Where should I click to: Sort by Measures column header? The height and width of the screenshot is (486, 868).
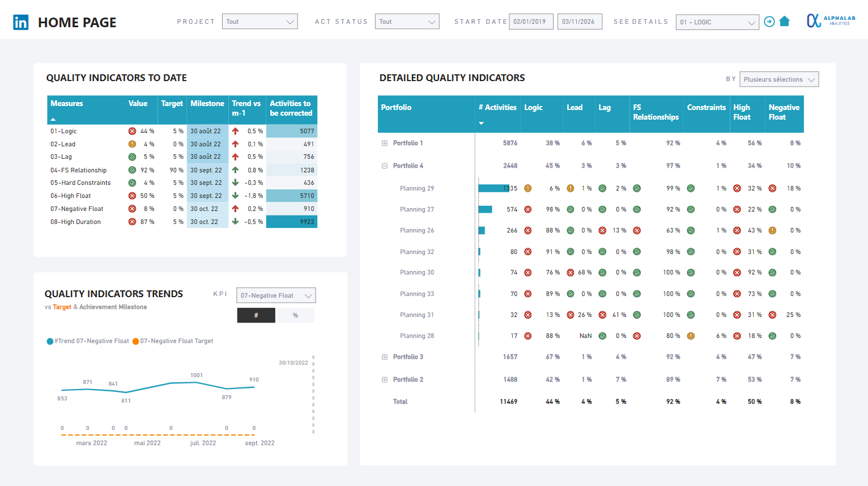tap(67, 104)
